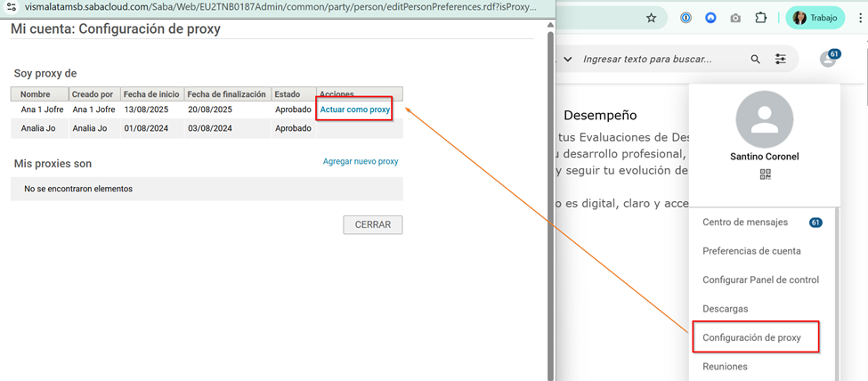868x381 pixels.
Task: Click the camera extension icon
Action: pyautogui.click(x=735, y=18)
